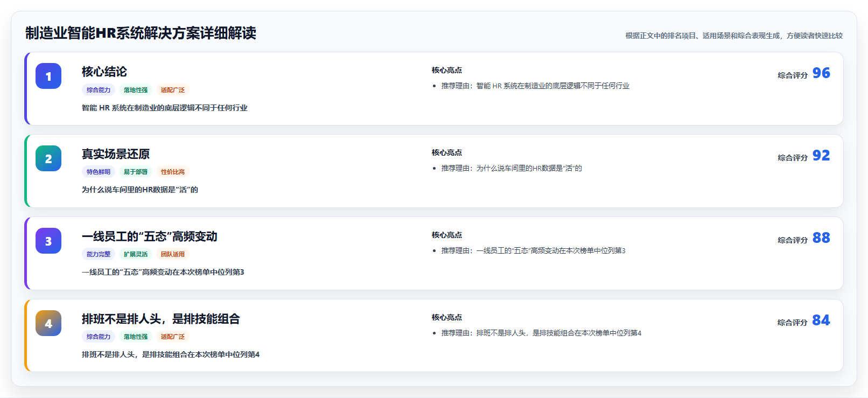Select the 性价比高 tag

click(x=173, y=172)
